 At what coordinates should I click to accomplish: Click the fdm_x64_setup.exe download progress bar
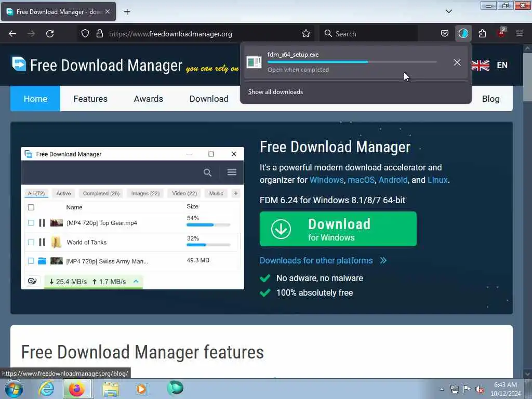pyautogui.click(x=352, y=62)
